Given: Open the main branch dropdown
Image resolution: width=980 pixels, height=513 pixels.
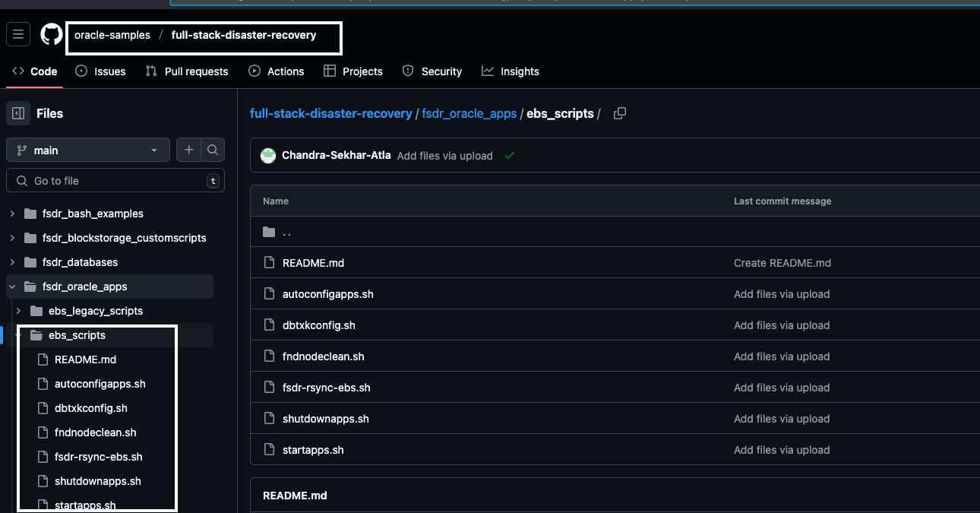Looking at the screenshot, I should coord(87,150).
